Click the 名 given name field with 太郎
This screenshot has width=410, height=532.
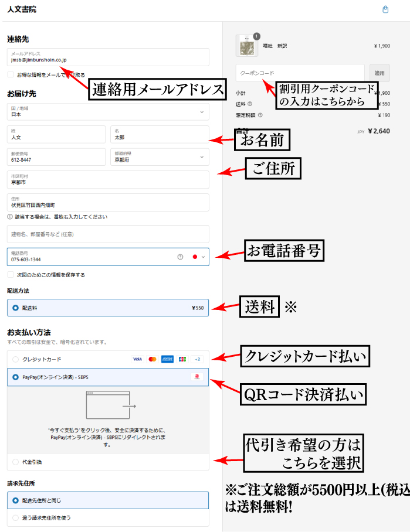160,134
